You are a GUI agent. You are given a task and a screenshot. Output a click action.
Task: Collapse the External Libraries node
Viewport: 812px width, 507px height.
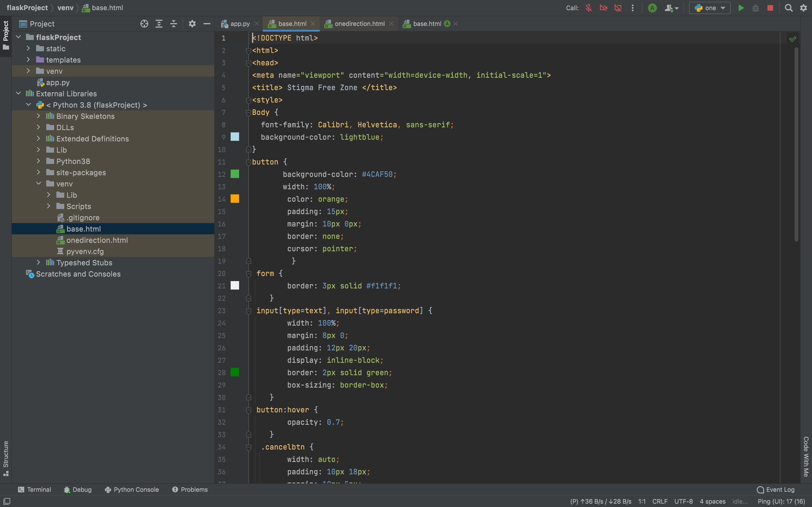[x=18, y=94]
